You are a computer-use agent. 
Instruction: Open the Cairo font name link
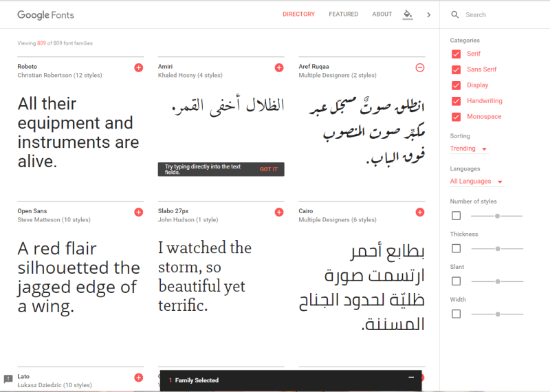305,211
